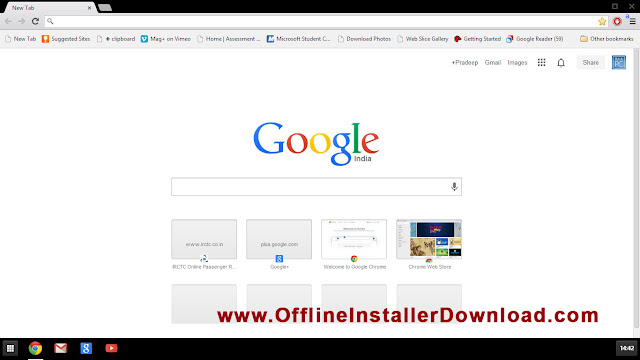The height and width of the screenshot is (360, 640).
Task: Open the clipboard bookmark
Action: click(x=116, y=39)
